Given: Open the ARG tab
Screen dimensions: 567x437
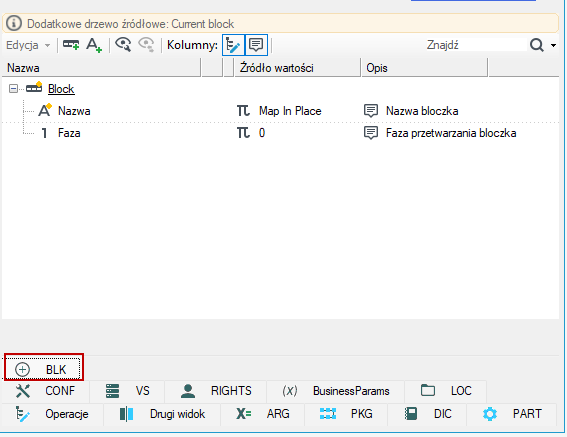Looking at the screenshot, I should coord(263,414).
